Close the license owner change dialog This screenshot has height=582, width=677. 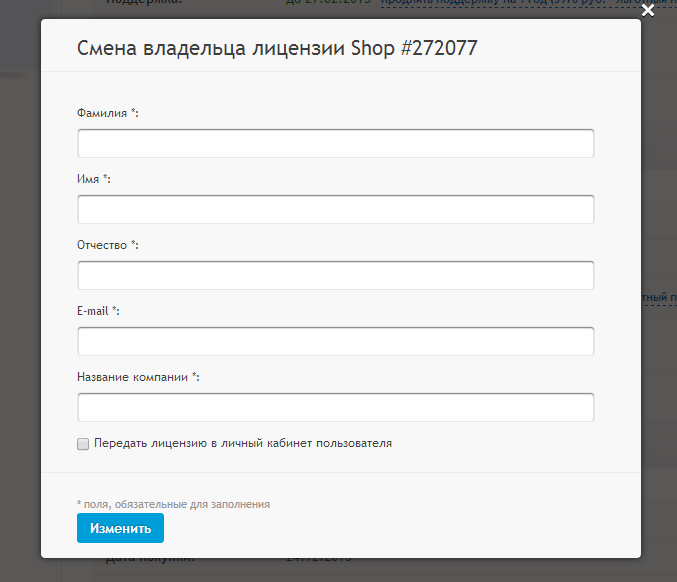tap(648, 11)
